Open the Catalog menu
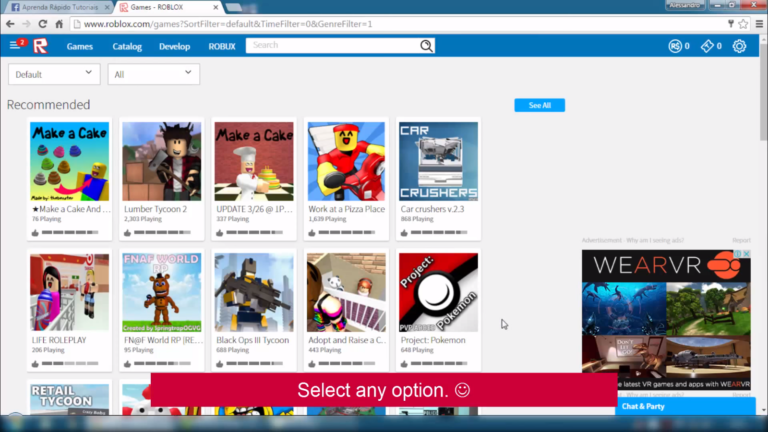768x432 pixels. [x=127, y=47]
